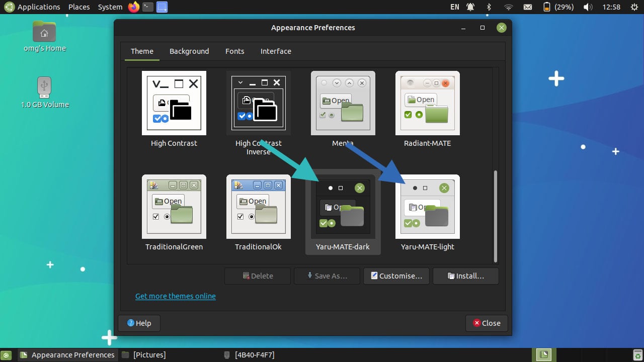Click the Ubuntu MATE logo menu icon
The image size is (644, 362).
tap(9, 7)
